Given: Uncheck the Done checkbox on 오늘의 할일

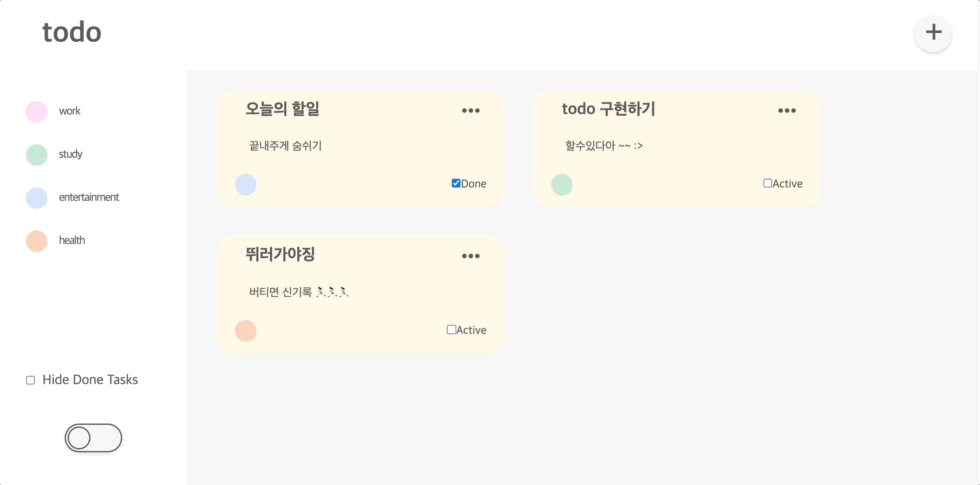Looking at the screenshot, I should [x=456, y=183].
